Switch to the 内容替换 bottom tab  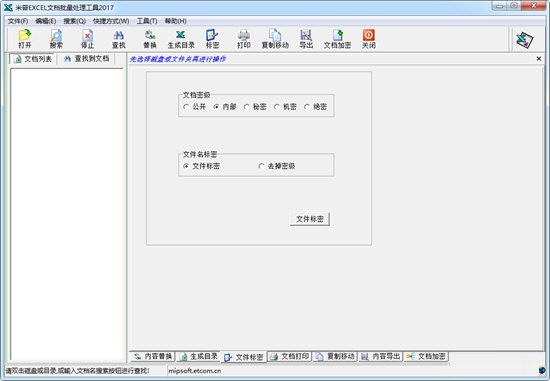coord(153,356)
